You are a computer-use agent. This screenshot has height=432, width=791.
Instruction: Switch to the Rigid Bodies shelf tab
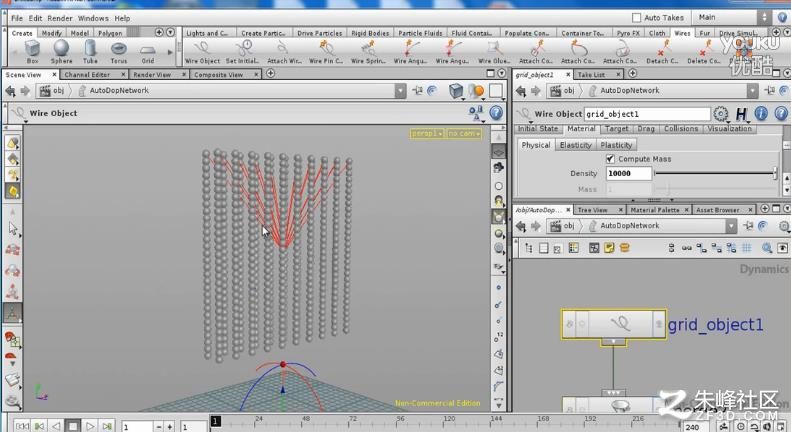(x=370, y=33)
